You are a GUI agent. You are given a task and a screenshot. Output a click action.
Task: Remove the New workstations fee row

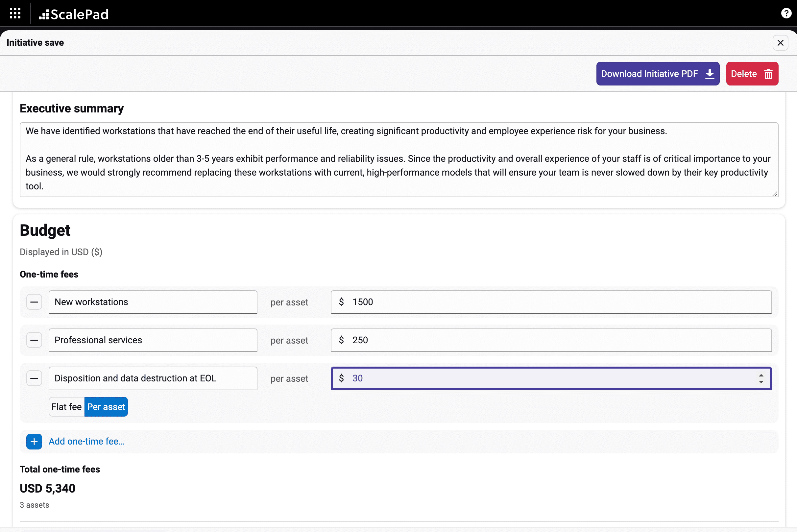34,302
